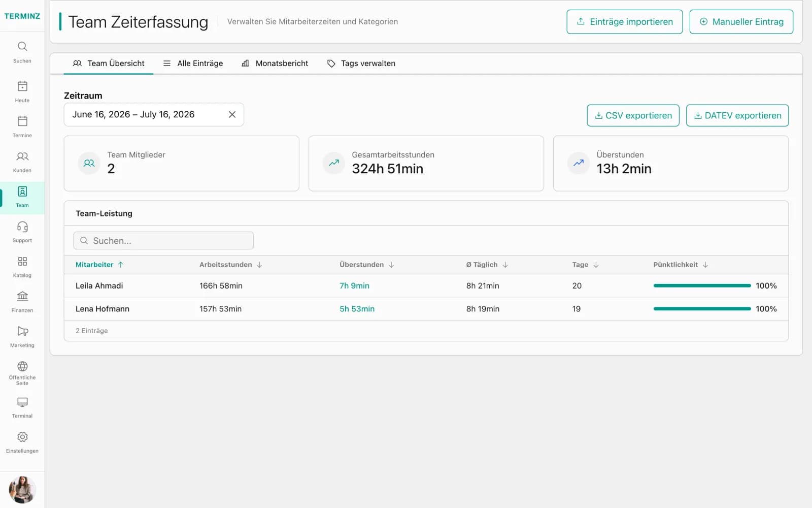Click Manueller Eintrag button
The image size is (812, 508).
[741, 22]
